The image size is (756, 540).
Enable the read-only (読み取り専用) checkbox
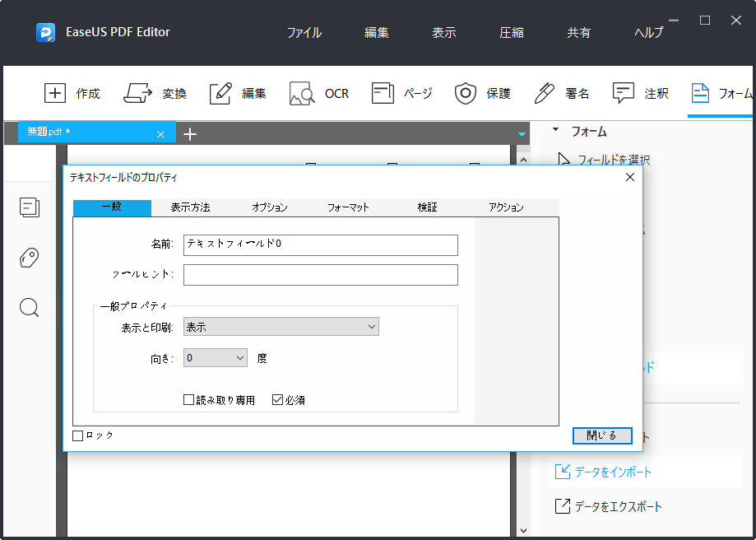tap(189, 400)
